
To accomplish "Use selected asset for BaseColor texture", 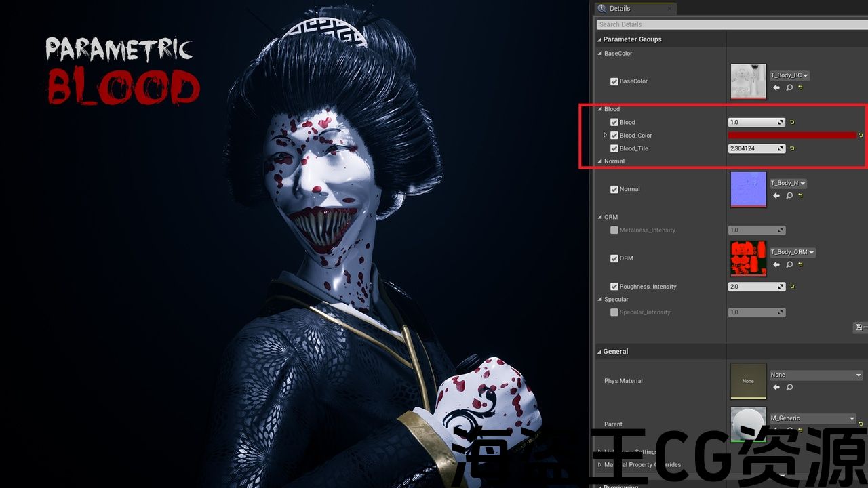I will coord(776,88).
